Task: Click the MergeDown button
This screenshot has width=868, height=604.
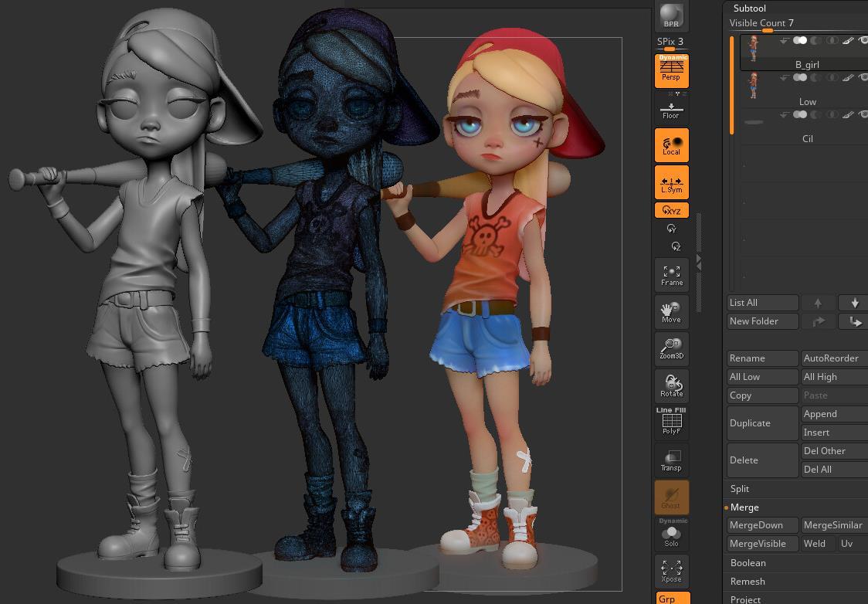Action: coord(761,525)
